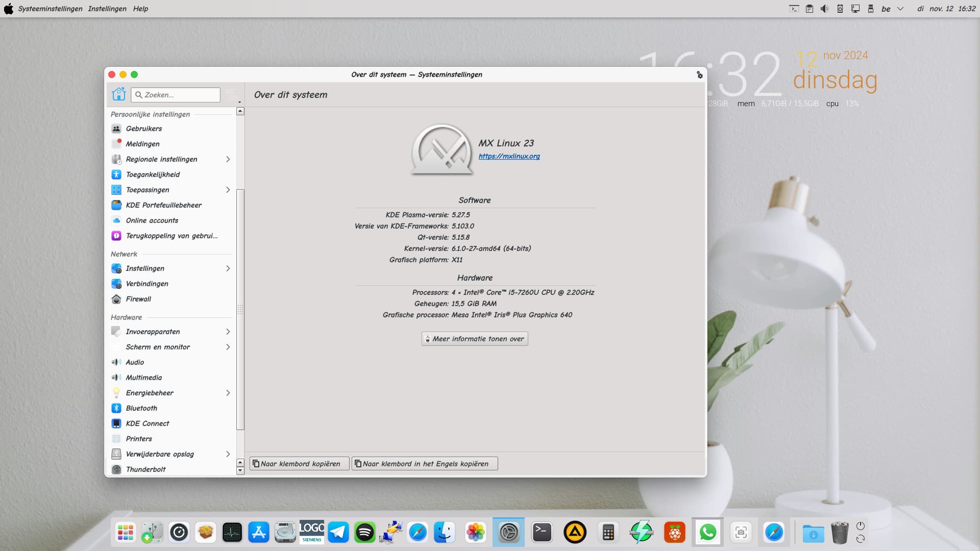
Task: Expand Regionale instellingen chevron
Action: point(228,159)
